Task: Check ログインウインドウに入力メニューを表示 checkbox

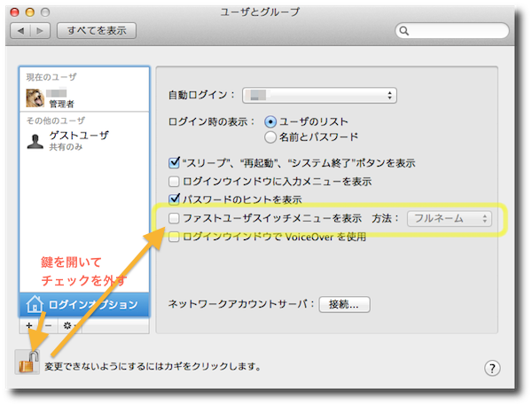Action: click(x=174, y=182)
